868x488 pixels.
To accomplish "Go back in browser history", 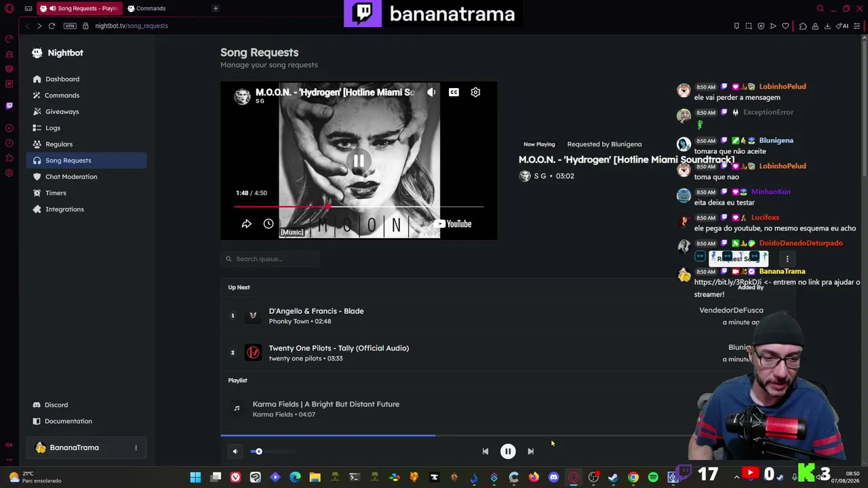I will (27, 26).
